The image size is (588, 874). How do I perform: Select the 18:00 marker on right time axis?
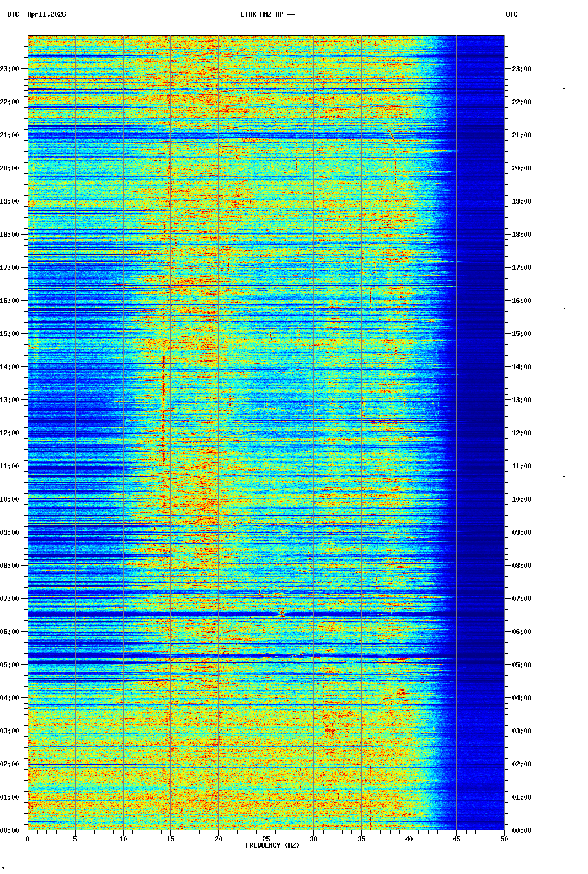[521, 235]
